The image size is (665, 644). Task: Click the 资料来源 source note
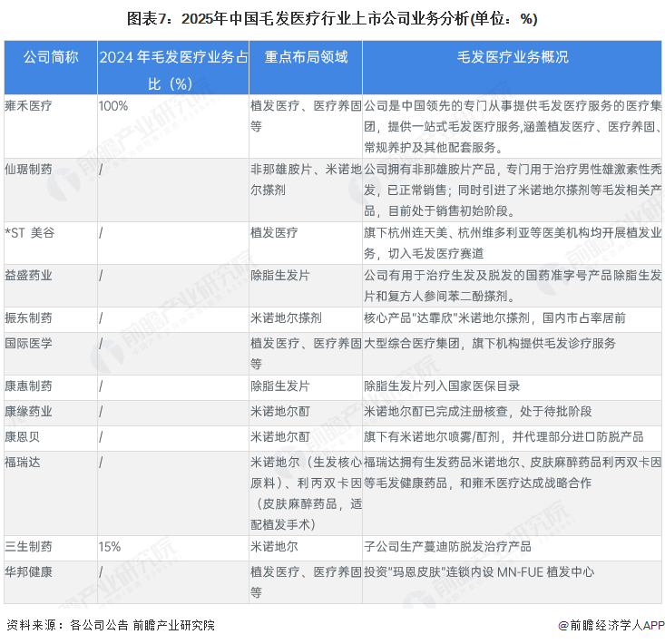111,625
